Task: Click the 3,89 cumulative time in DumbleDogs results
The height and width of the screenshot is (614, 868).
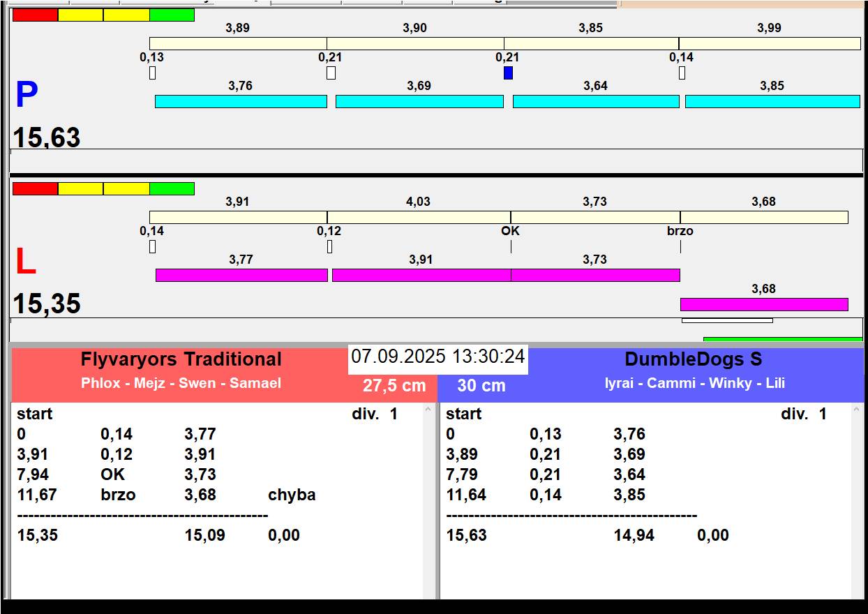Action: tap(462, 455)
